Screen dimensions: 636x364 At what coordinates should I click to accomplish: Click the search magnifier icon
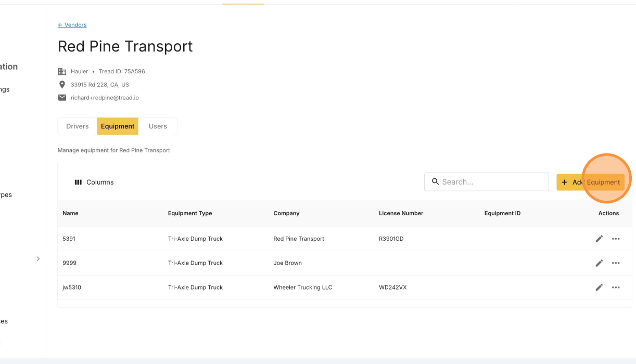pos(435,181)
